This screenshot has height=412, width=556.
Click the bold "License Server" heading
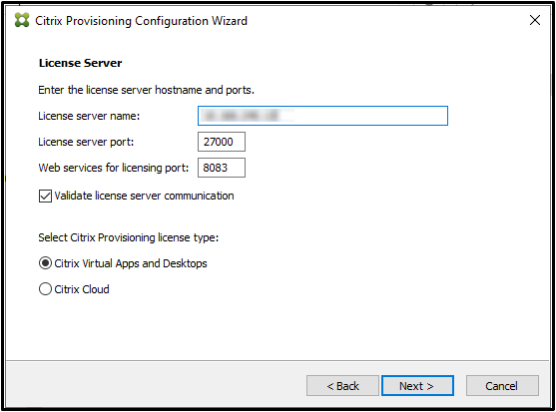[80, 63]
